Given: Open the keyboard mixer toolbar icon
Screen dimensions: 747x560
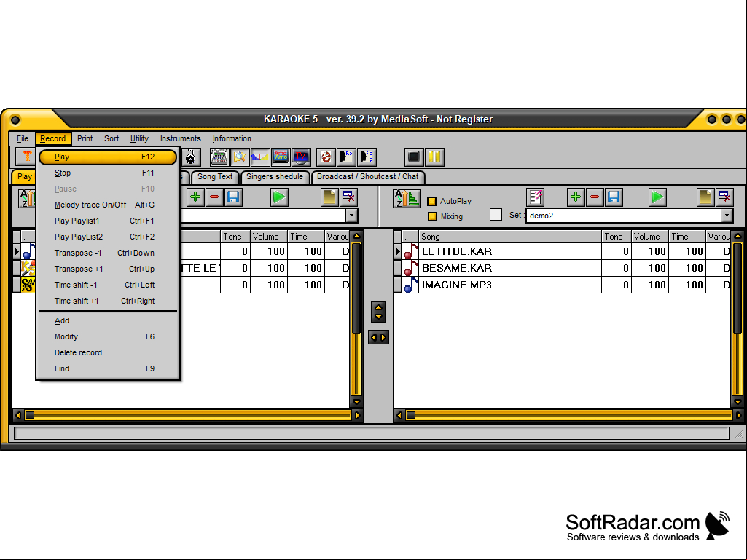Looking at the screenshot, I should 219,157.
